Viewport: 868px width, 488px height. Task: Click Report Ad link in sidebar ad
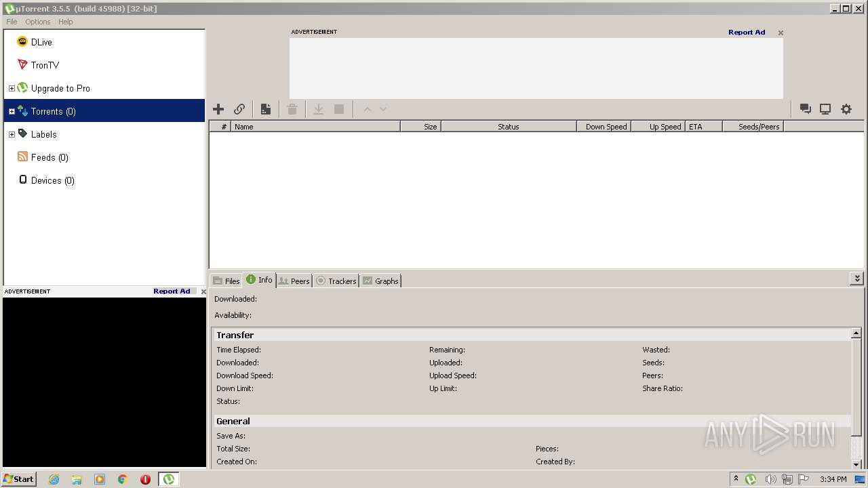click(x=172, y=291)
